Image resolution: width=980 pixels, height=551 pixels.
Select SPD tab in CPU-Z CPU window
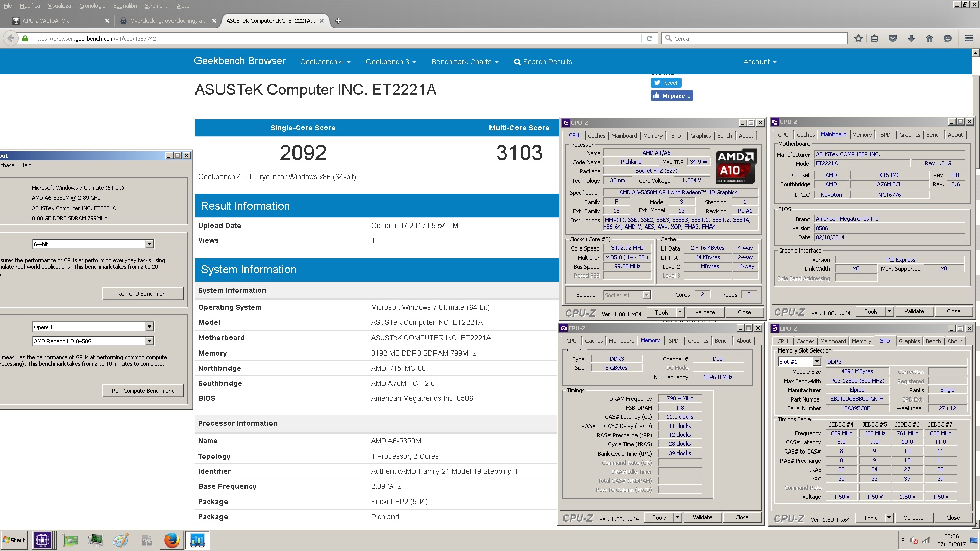pyautogui.click(x=676, y=136)
